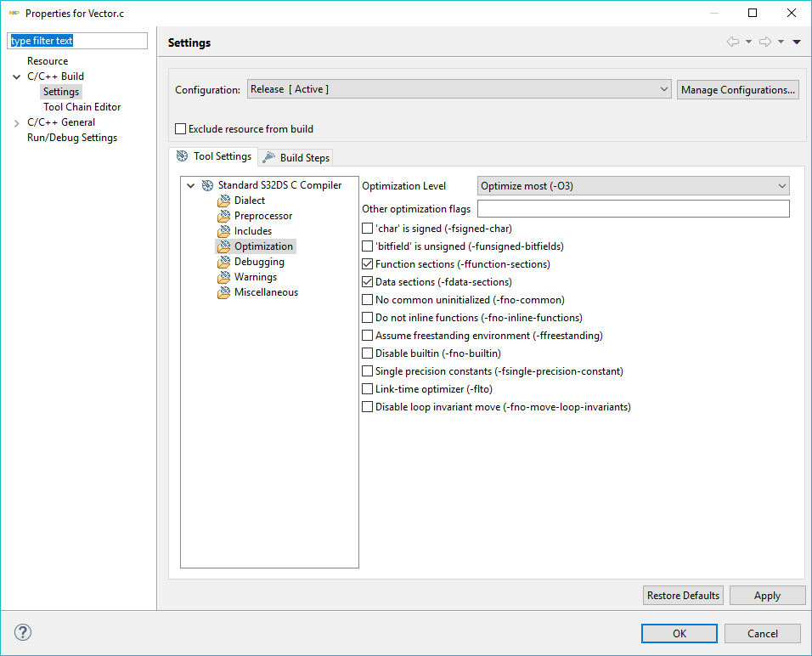Click the Standard S32DS C Compiler icon

click(207, 185)
